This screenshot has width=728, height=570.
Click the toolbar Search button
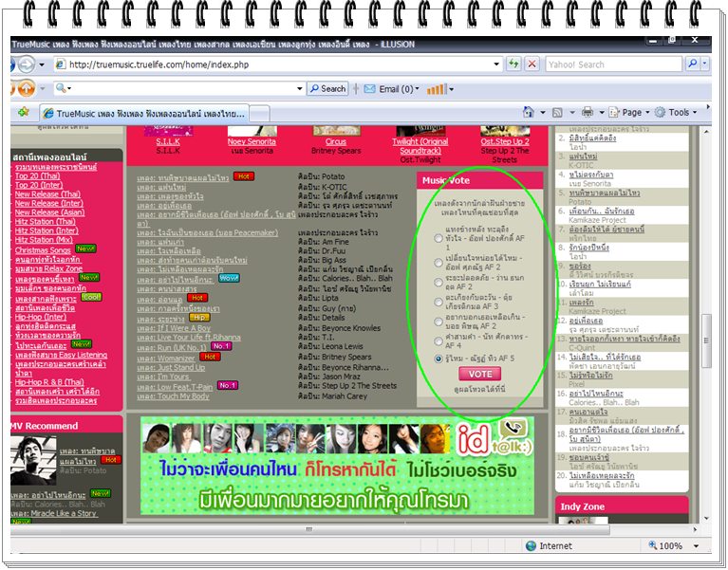point(327,88)
